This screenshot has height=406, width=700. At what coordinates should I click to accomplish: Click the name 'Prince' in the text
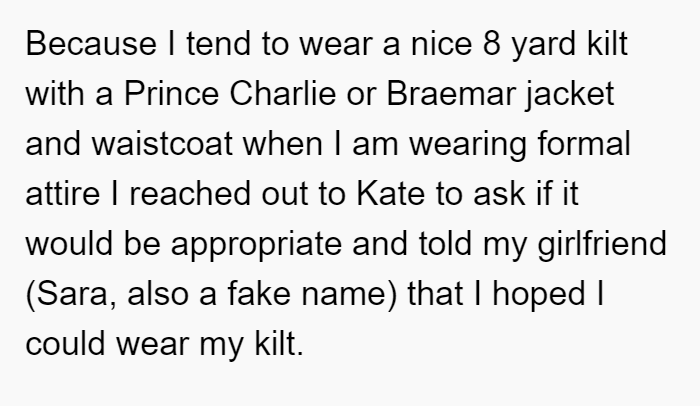[171, 94]
